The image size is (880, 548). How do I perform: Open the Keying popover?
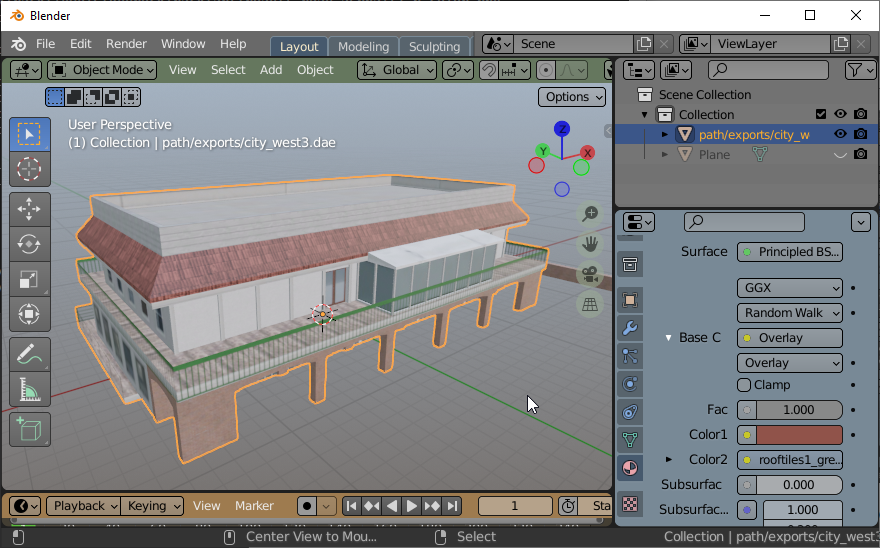[x=152, y=506]
